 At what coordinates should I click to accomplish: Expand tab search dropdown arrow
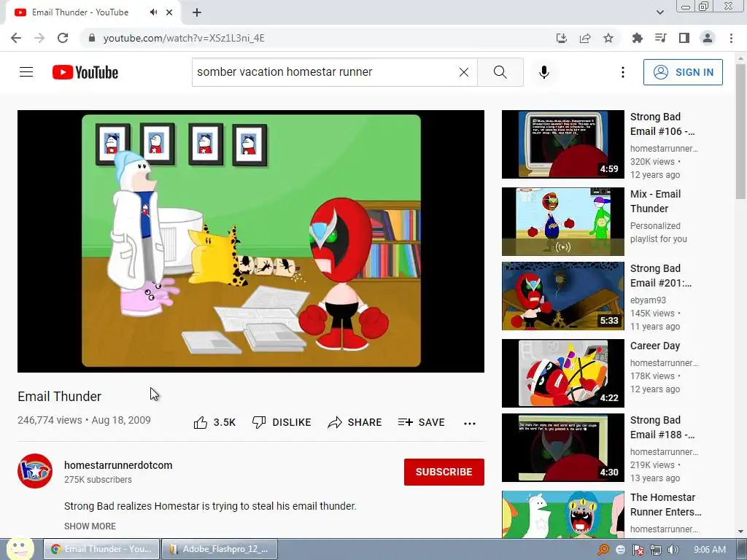pos(660,12)
